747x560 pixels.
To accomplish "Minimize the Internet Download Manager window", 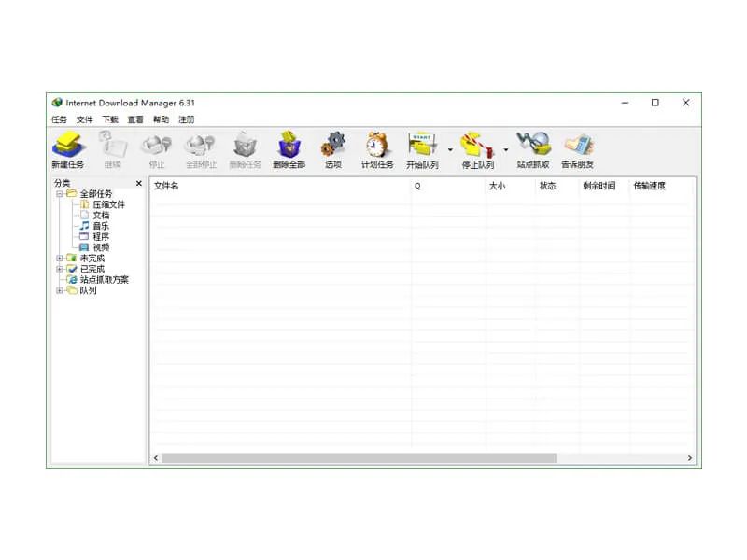I will [x=625, y=103].
